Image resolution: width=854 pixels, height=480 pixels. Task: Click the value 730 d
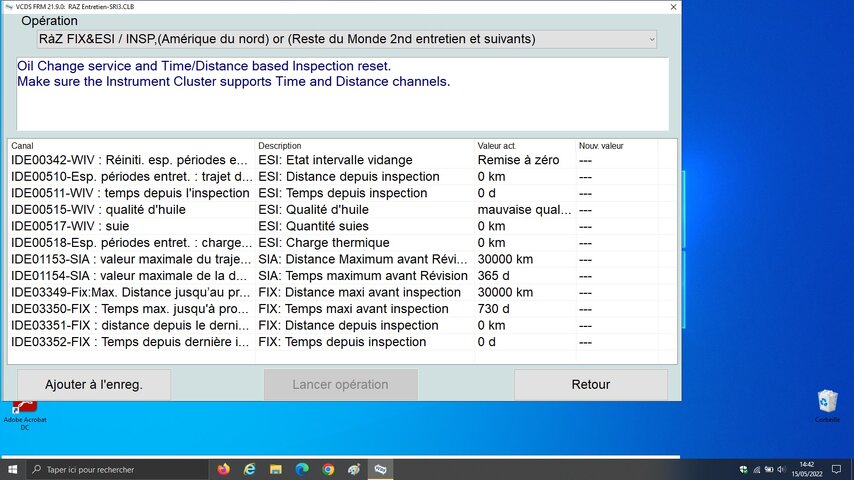point(493,309)
